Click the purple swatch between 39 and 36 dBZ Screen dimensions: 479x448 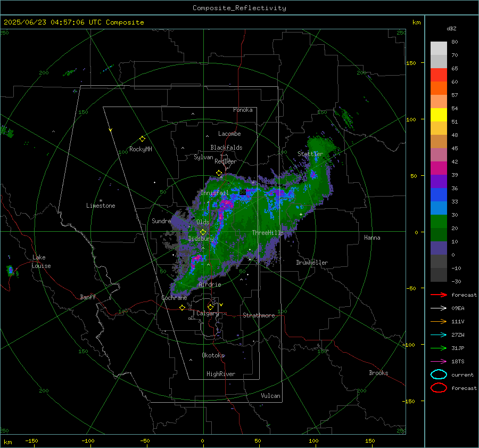click(439, 181)
